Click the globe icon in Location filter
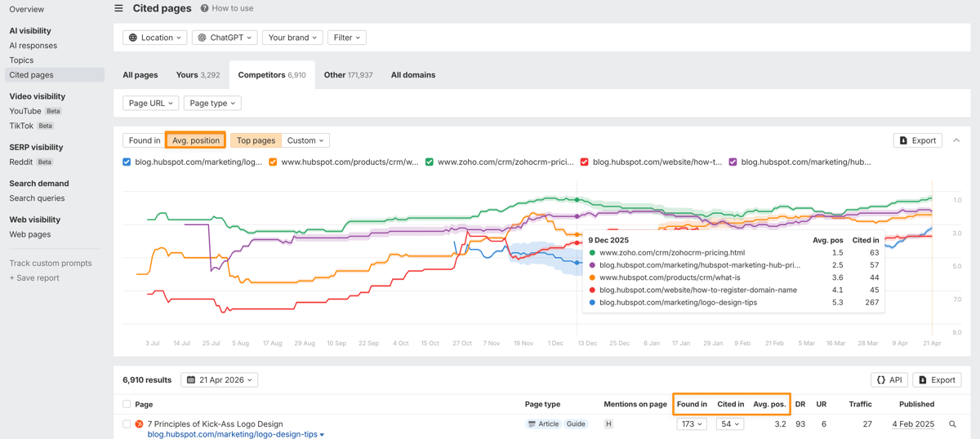980x439 pixels. tap(133, 38)
